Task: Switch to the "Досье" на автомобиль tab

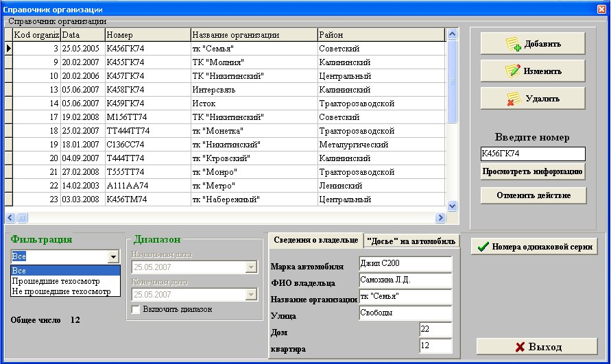Action: click(x=411, y=241)
